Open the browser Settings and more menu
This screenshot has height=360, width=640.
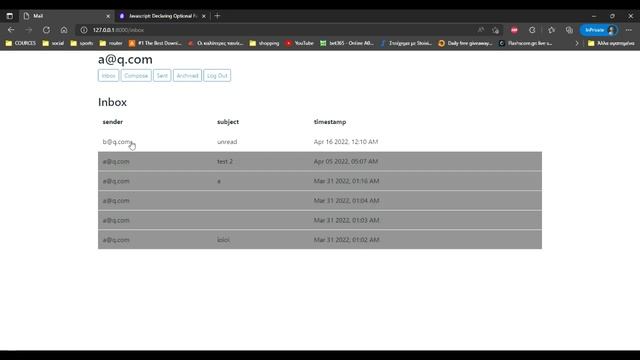coord(629,30)
